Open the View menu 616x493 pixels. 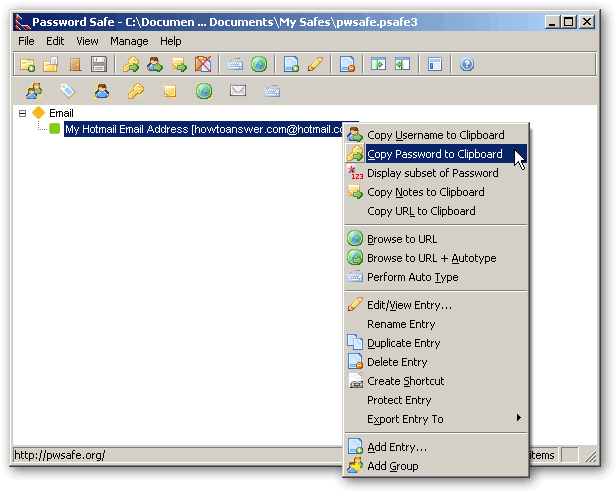[87, 41]
